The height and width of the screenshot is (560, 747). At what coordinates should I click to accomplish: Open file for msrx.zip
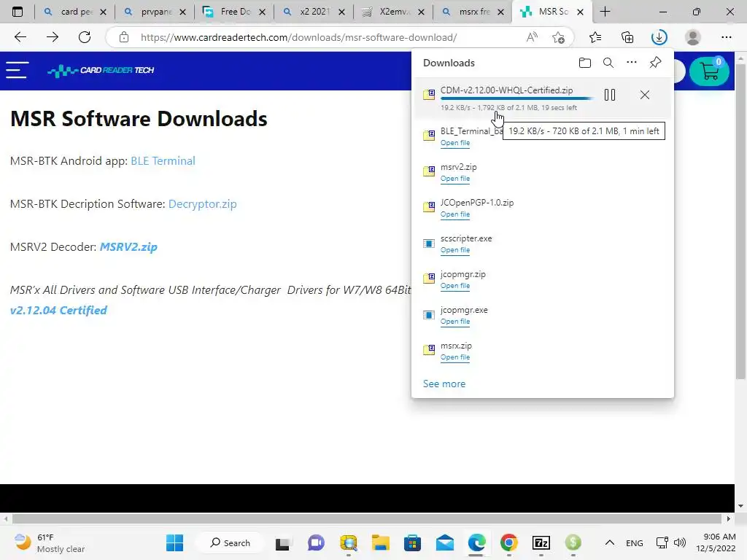coord(455,357)
